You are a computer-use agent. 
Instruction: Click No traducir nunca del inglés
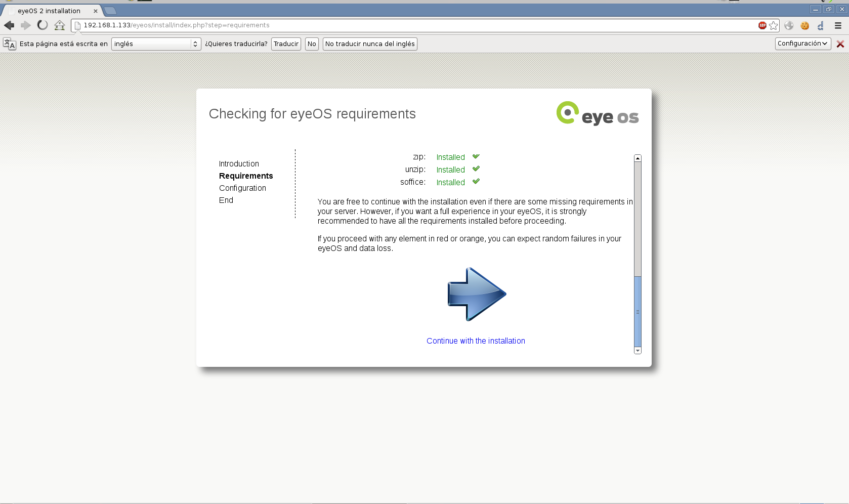370,44
